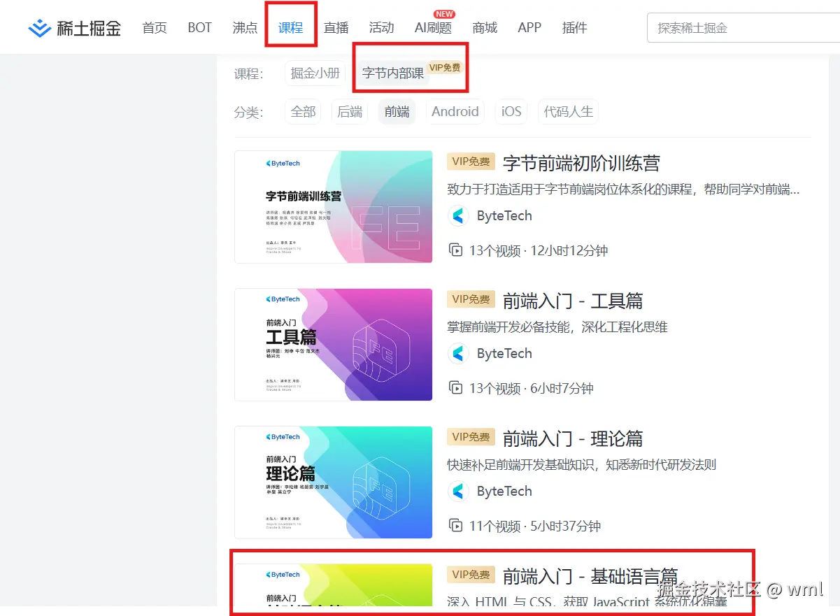The image size is (840, 616).
Task: Select Android category filter
Action: [x=455, y=112]
